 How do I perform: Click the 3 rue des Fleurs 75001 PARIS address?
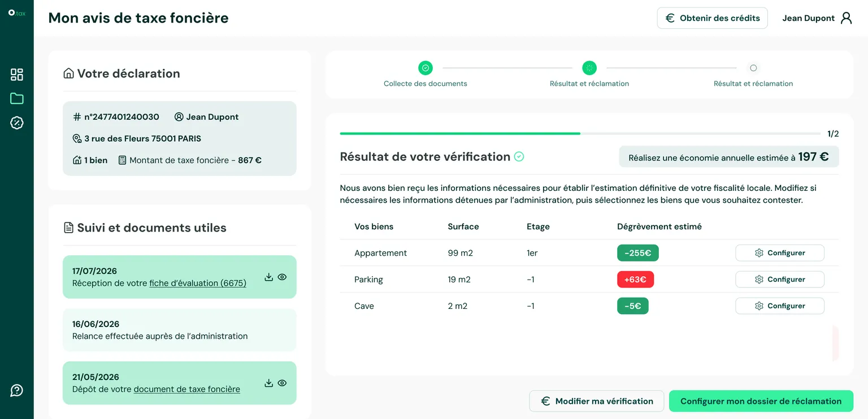tap(143, 138)
